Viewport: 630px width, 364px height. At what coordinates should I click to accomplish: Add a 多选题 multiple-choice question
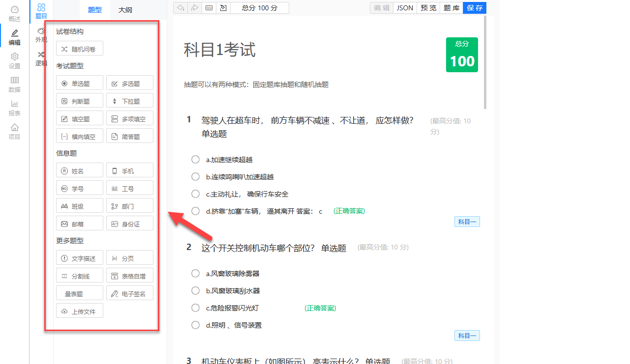click(x=130, y=83)
